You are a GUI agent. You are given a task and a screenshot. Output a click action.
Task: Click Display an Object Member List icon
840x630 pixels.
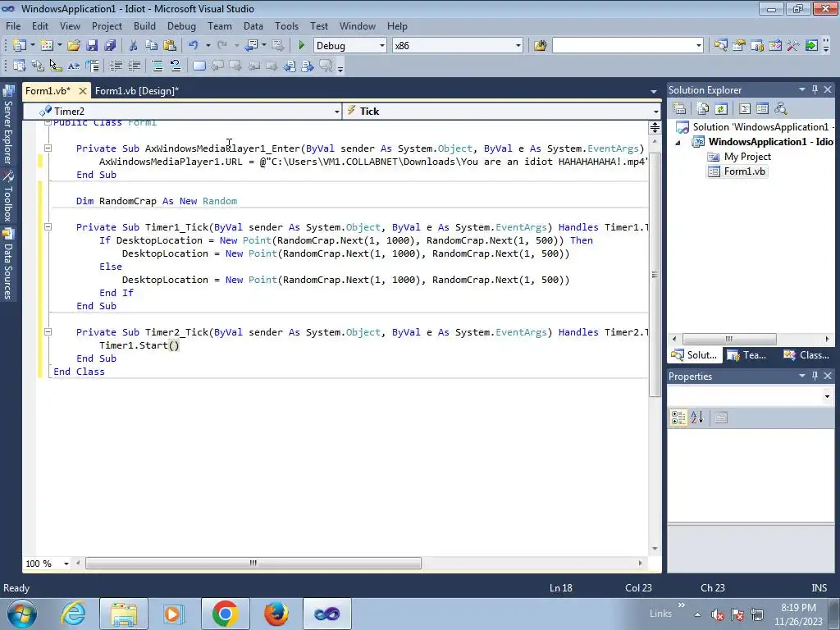20,66
